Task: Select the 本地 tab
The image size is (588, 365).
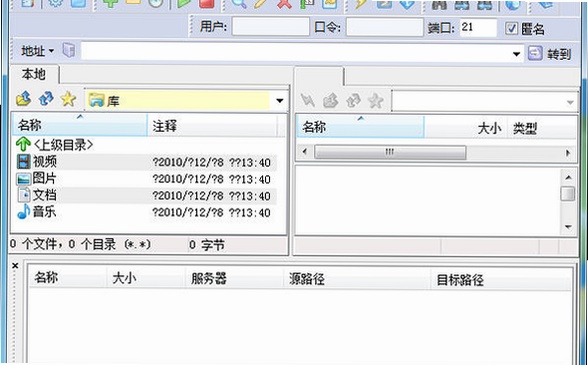Action: click(x=34, y=74)
